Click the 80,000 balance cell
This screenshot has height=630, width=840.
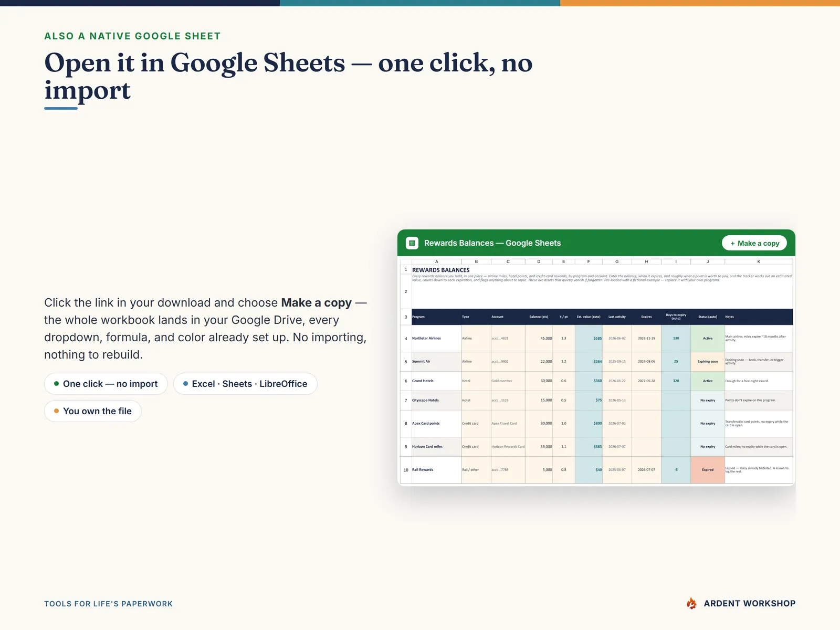tap(539, 424)
